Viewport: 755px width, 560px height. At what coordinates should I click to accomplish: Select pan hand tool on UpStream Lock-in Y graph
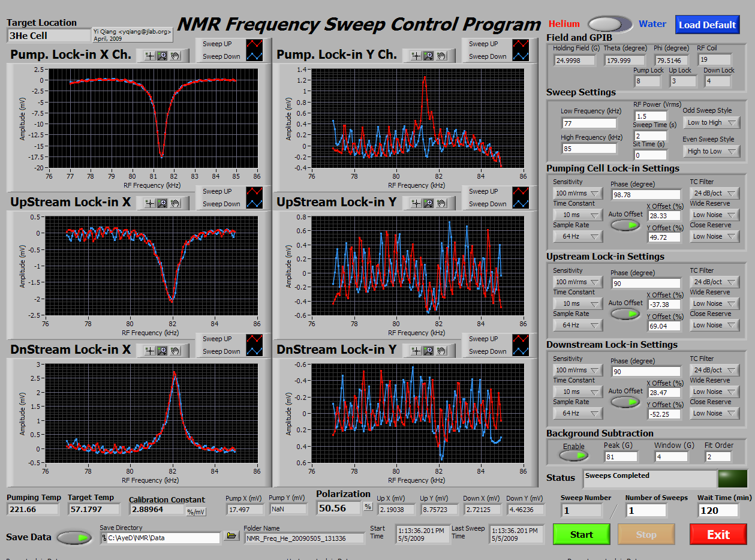(442, 203)
